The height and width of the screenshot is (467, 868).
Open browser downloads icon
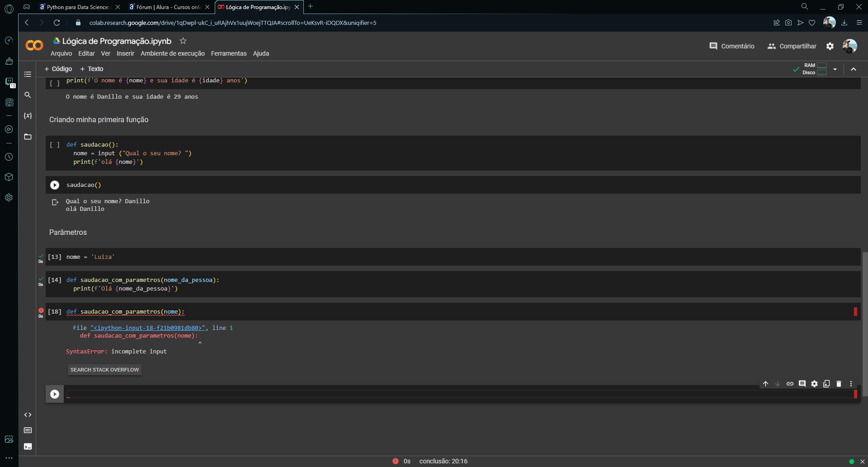click(844, 23)
